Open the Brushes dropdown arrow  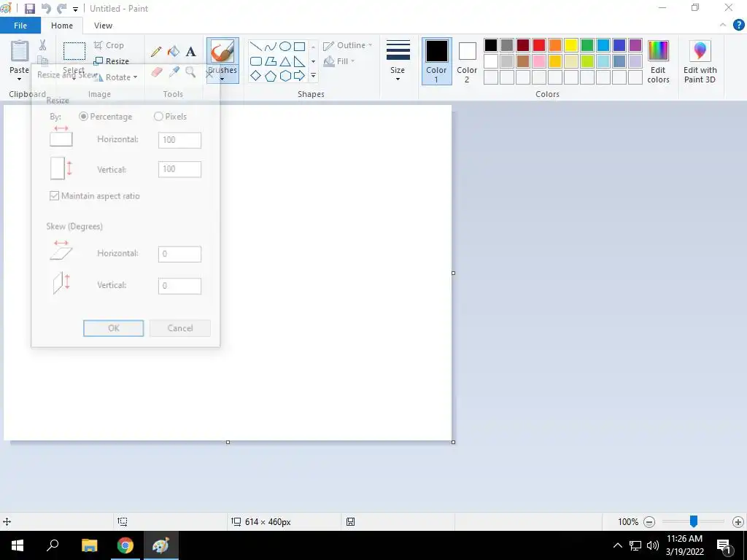(222, 79)
